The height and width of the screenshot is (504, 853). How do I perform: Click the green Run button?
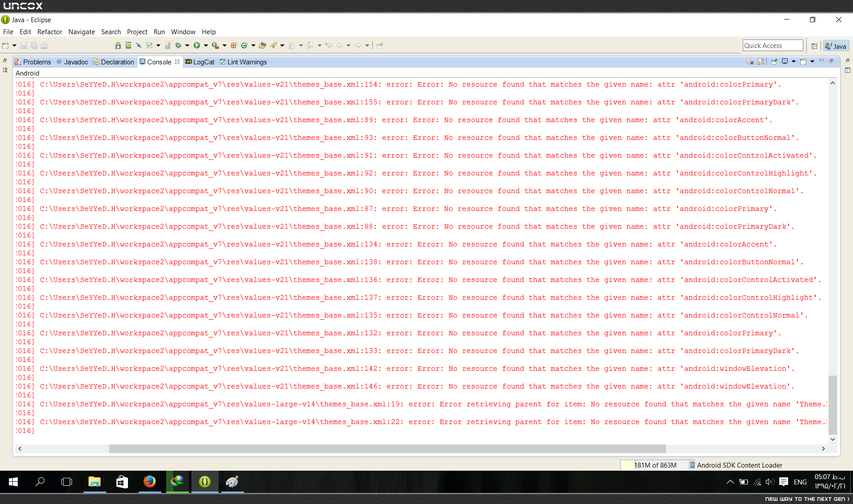[197, 45]
